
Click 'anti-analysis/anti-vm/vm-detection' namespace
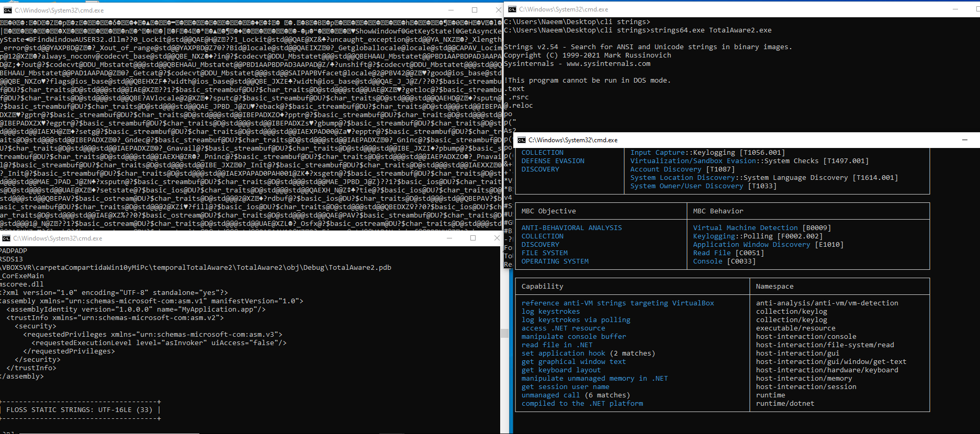click(x=827, y=303)
